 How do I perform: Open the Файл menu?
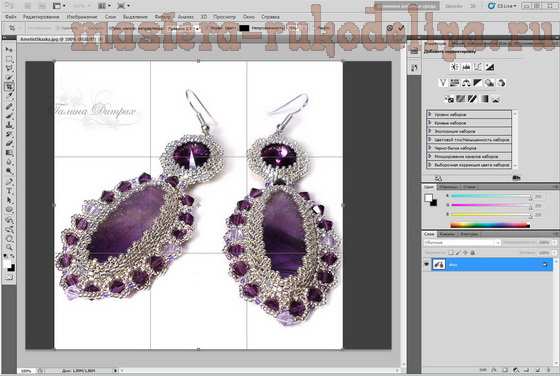(11, 17)
